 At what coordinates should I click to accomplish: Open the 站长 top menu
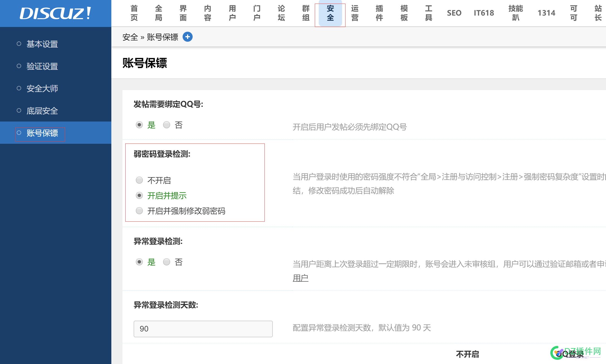click(598, 13)
